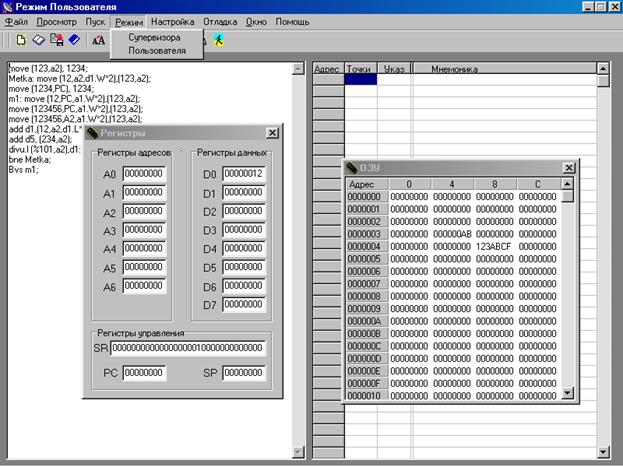623x467 pixels.
Task: Click the D0 data register field
Action: tap(244, 174)
